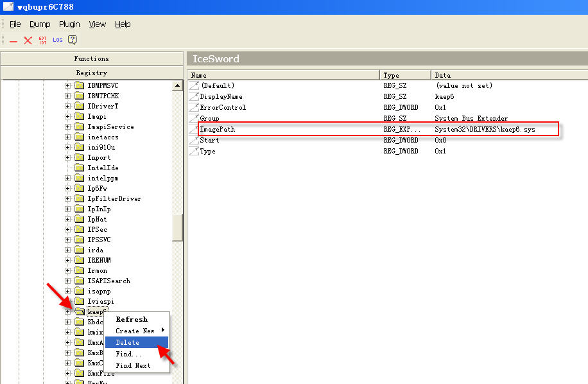Screen dimensions: 588x384
Task: Click the DisplayName value icon
Action: (194, 96)
